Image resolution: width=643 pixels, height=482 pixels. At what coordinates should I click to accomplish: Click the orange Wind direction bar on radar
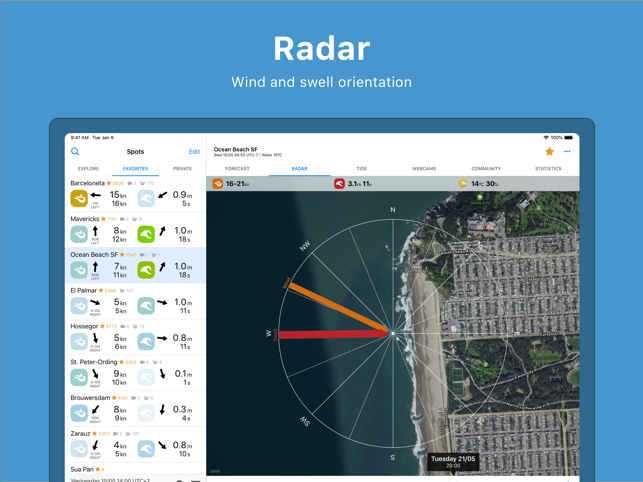(339, 307)
